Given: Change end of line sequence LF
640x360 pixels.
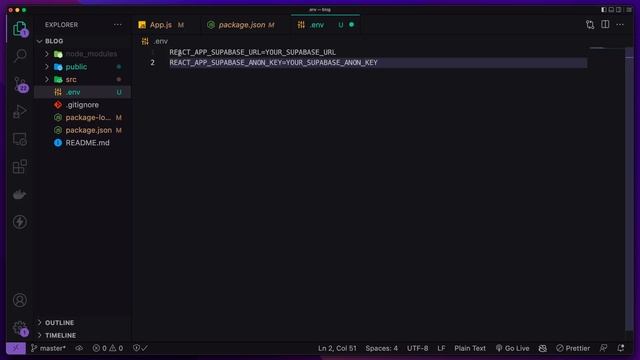Looking at the screenshot, I should pos(441,348).
